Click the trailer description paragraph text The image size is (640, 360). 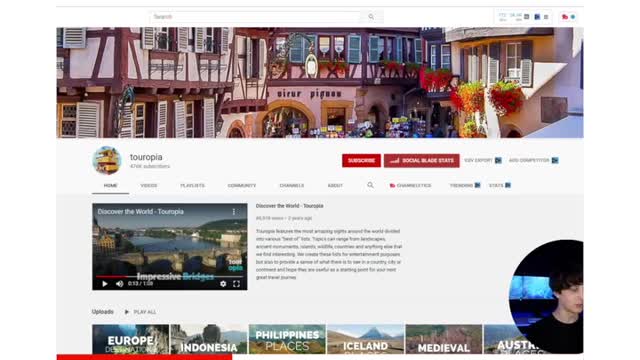coord(329,254)
